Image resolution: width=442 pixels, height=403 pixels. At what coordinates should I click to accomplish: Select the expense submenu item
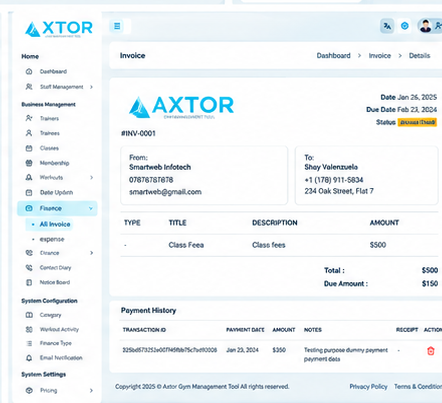pyautogui.click(x=52, y=239)
